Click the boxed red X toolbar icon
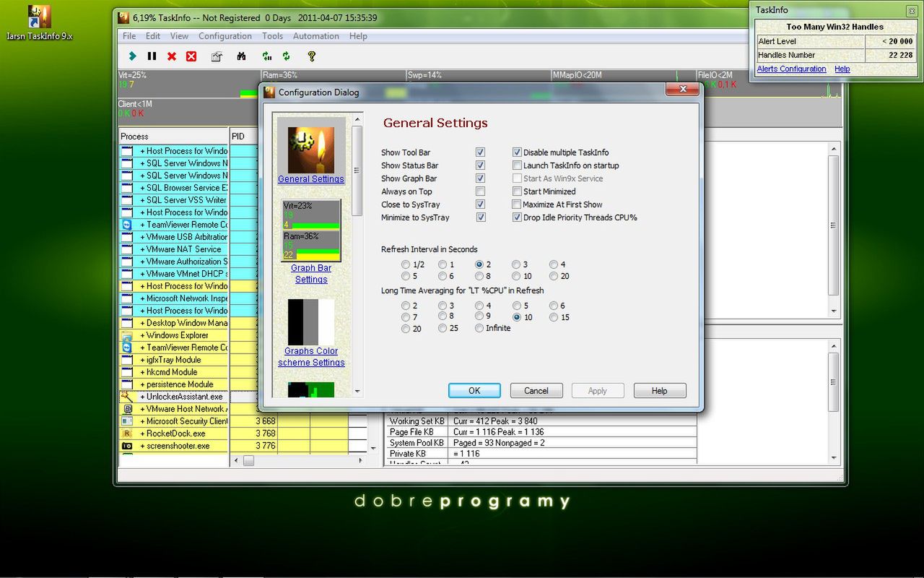The height and width of the screenshot is (578, 924). [191, 56]
